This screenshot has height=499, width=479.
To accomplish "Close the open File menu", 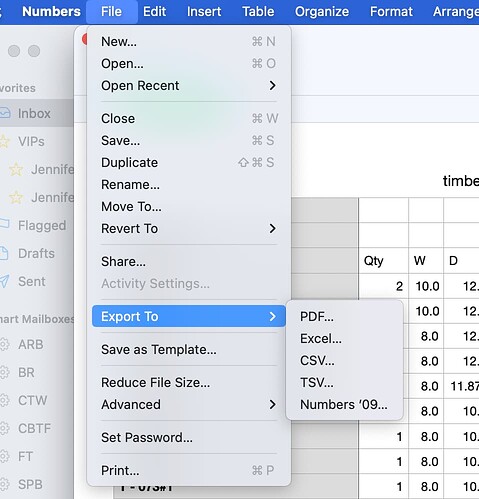I will coord(111,12).
